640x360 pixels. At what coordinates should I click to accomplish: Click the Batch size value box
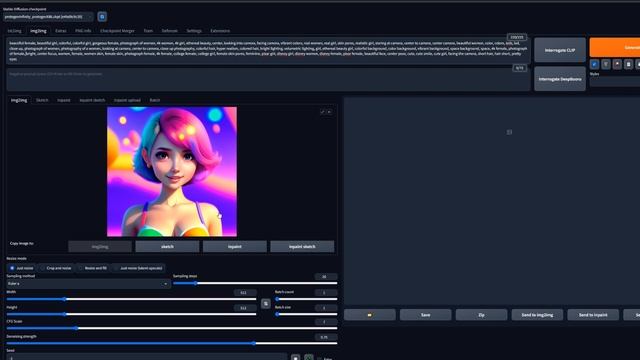[x=326, y=308]
